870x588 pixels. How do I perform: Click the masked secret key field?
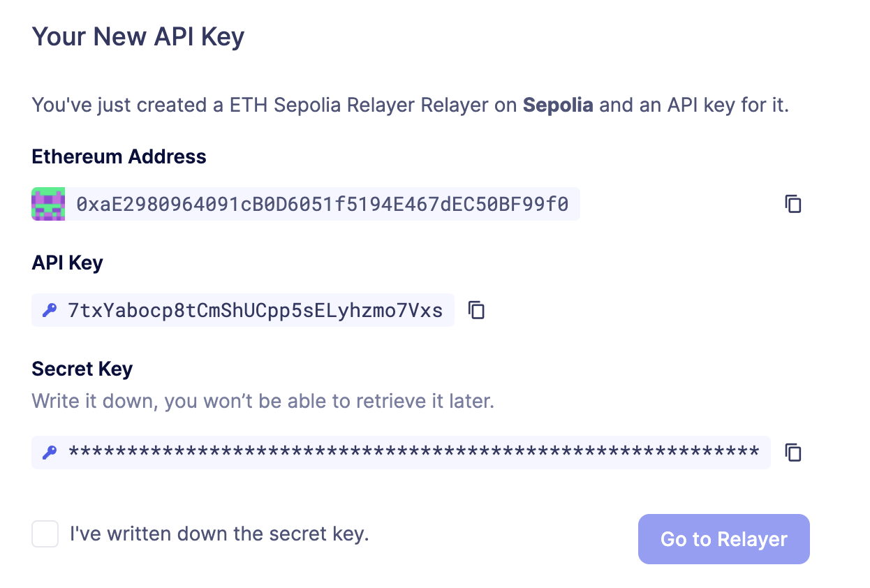coord(400,453)
